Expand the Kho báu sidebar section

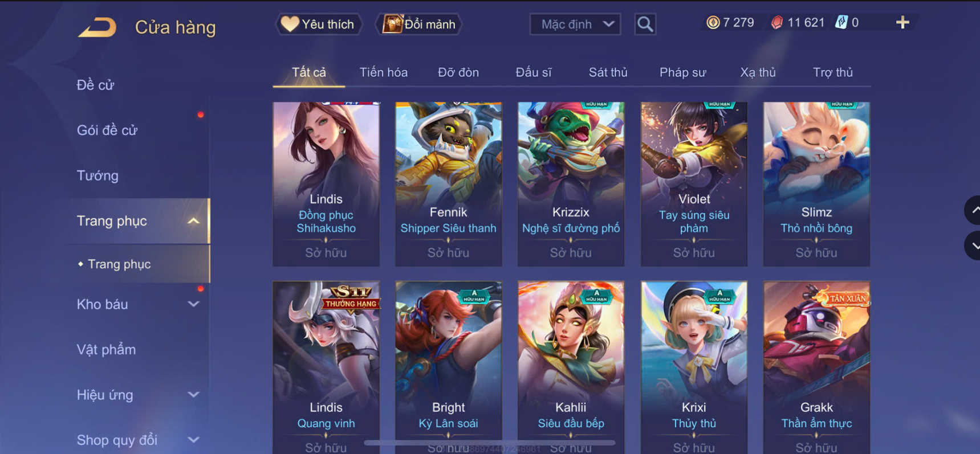pyautogui.click(x=194, y=304)
